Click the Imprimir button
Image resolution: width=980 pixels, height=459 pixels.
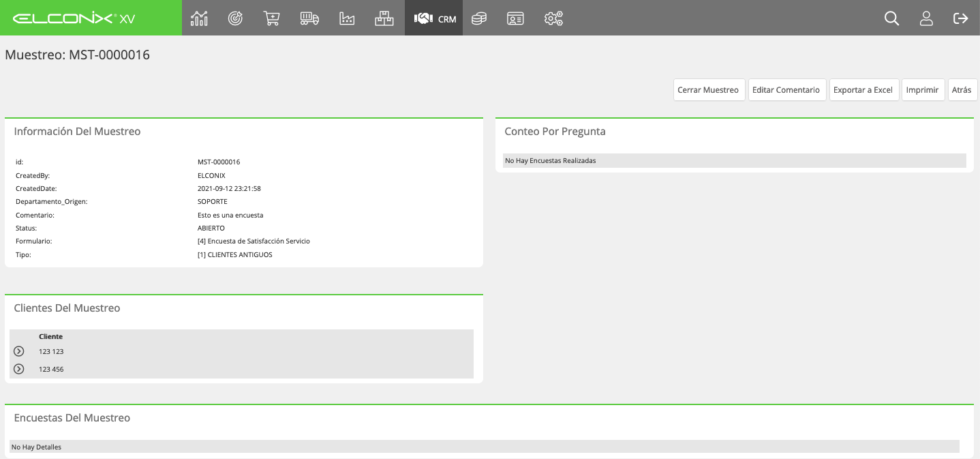[x=923, y=90]
